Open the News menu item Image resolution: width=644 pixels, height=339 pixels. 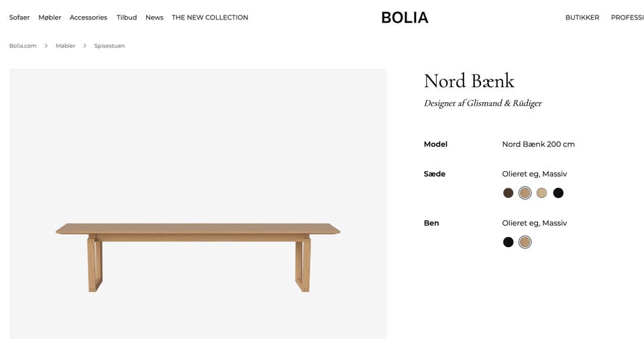tap(154, 17)
